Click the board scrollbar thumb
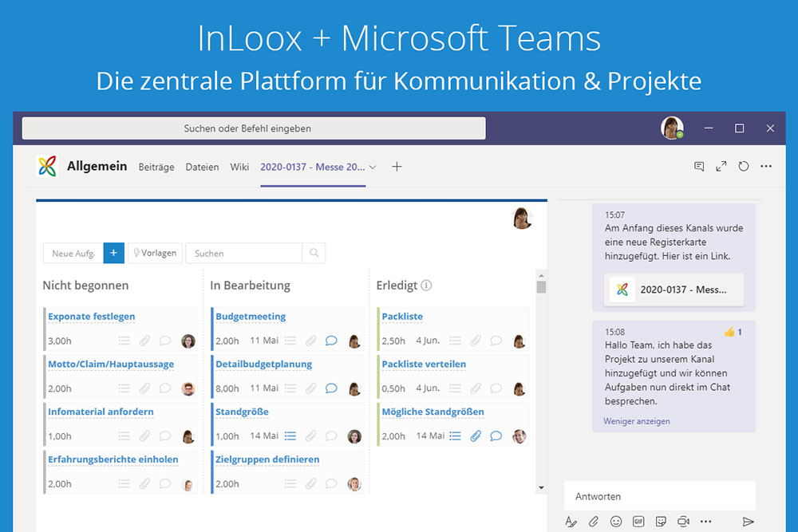The image size is (798, 532). pyautogui.click(x=541, y=287)
